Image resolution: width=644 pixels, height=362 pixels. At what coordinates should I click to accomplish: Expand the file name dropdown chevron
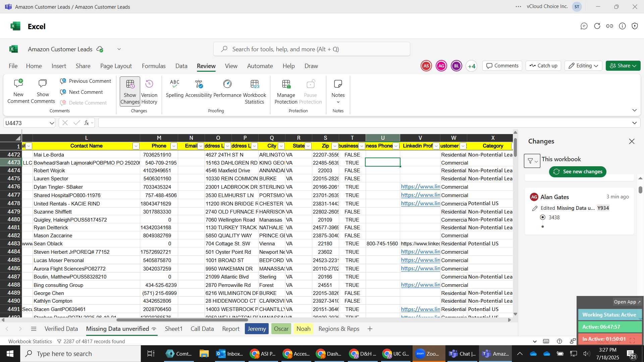119,49
